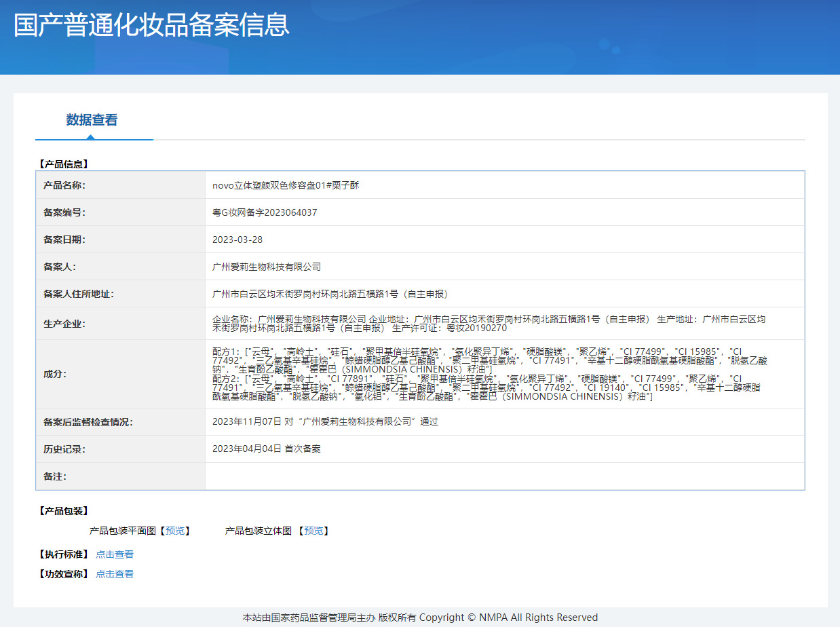Select the 【产品信息】 section heading
This screenshot has width=840, height=627.
click(x=64, y=164)
